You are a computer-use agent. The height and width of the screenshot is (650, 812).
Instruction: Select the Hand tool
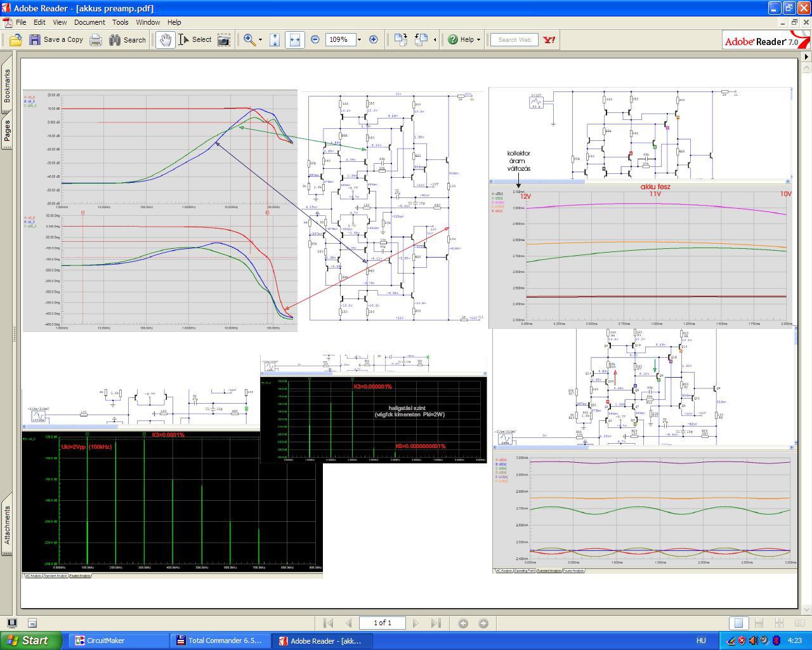pyautogui.click(x=165, y=40)
